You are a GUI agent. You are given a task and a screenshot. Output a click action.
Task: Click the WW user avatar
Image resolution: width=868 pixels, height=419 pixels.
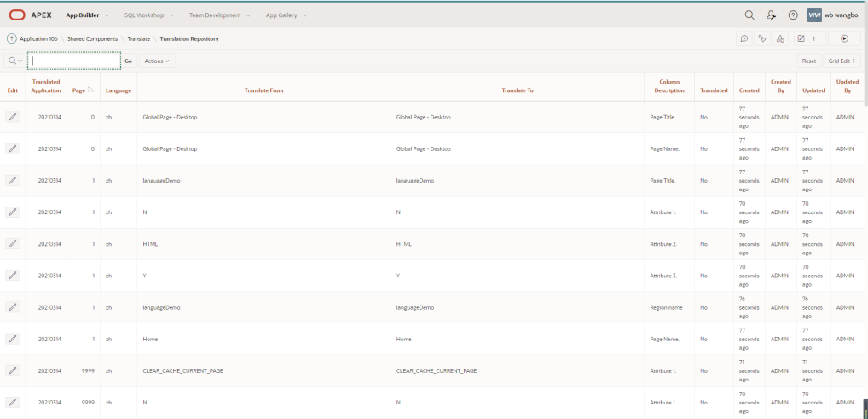pos(814,15)
